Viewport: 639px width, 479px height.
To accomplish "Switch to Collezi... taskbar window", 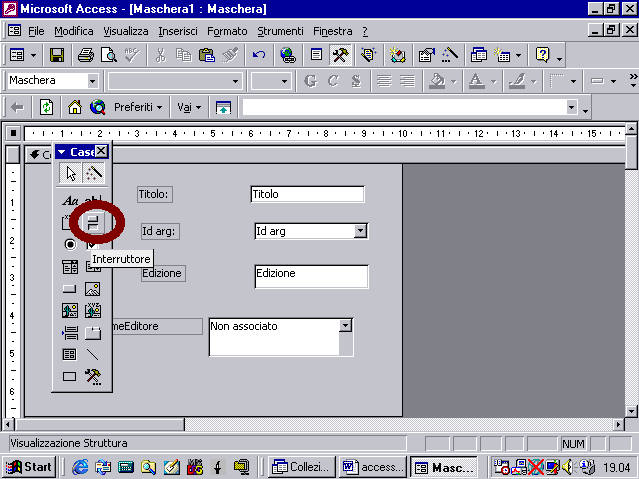I will (x=302, y=467).
